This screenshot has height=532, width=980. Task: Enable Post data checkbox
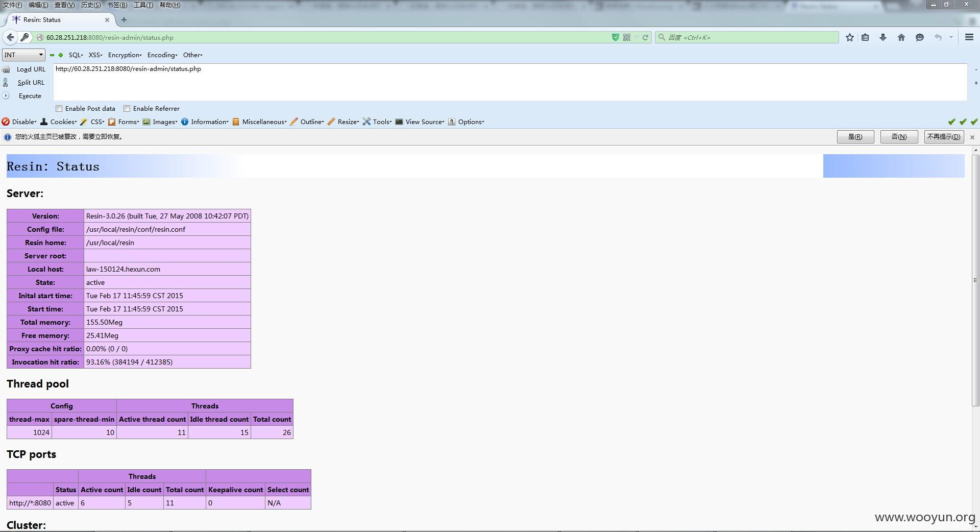59,108
